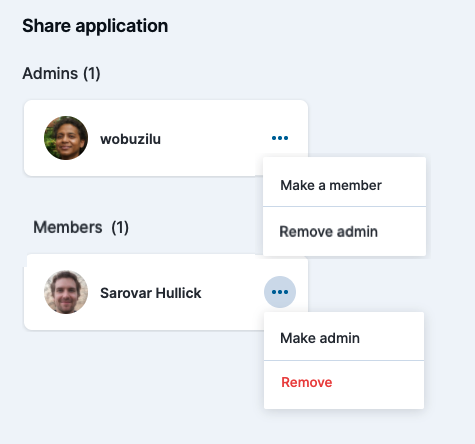Image resolution: width=475 pixels, height=444 pixels.
Task: Click the "Share application" heading
Action: pyautogui.click(x=95, y=26)
